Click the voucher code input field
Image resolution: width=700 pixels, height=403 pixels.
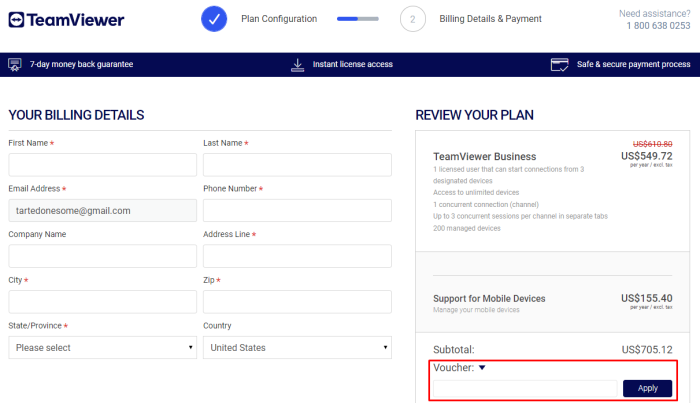525,388
